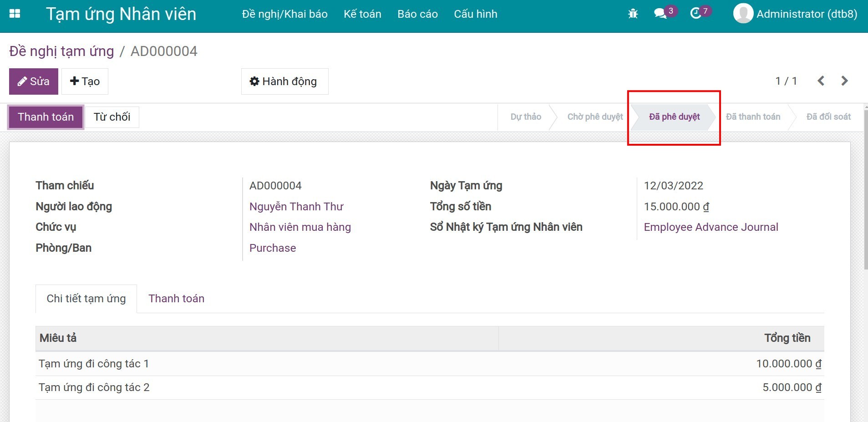Select the Chi tiết tạm ứng tab

click(x=86, y=299)
